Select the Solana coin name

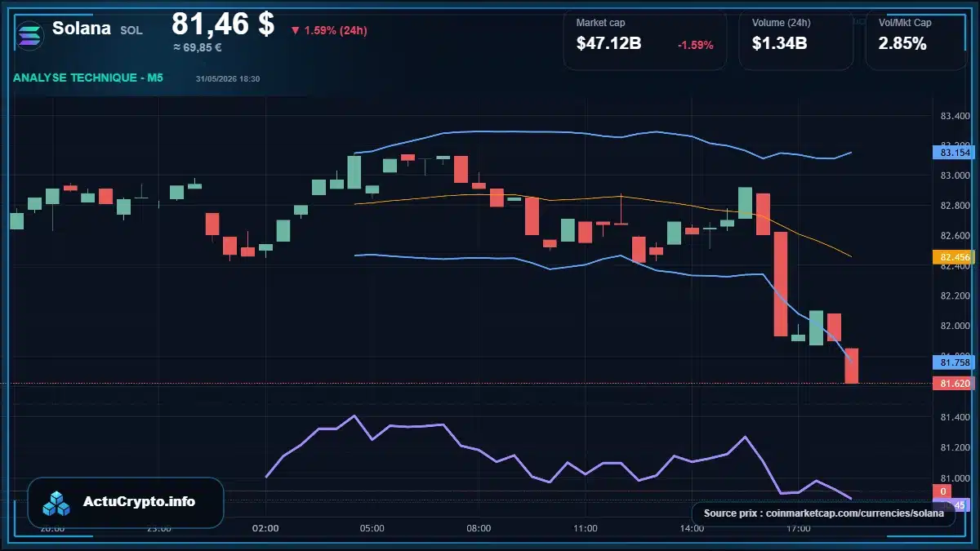(x=82, y=29)
